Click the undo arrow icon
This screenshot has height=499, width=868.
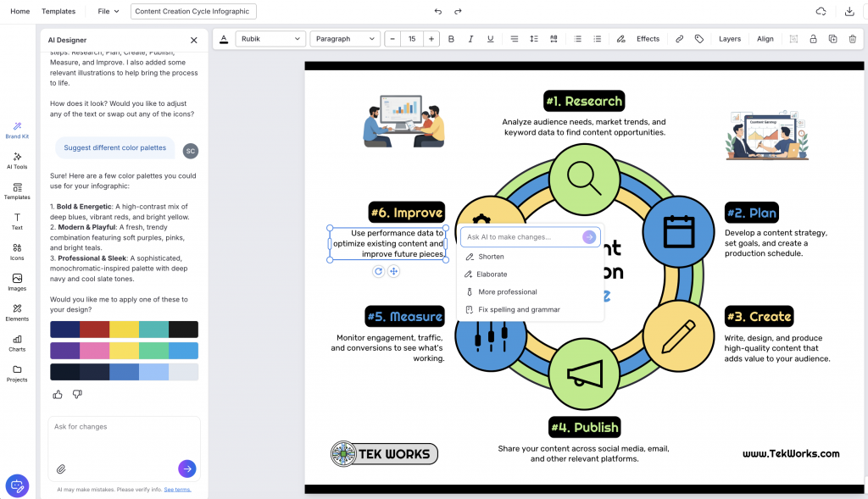point(438,11)
